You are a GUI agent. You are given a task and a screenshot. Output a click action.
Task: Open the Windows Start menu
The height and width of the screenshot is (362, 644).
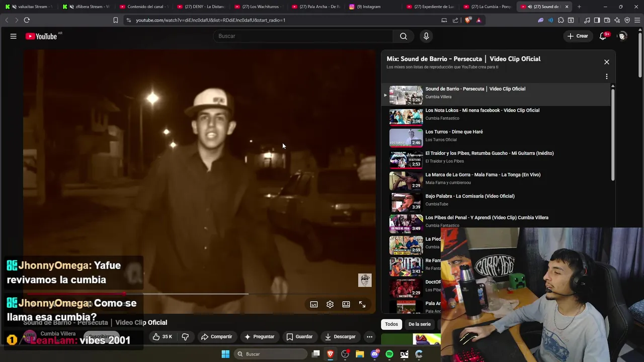pyautogui.click(x=225, y=354)
